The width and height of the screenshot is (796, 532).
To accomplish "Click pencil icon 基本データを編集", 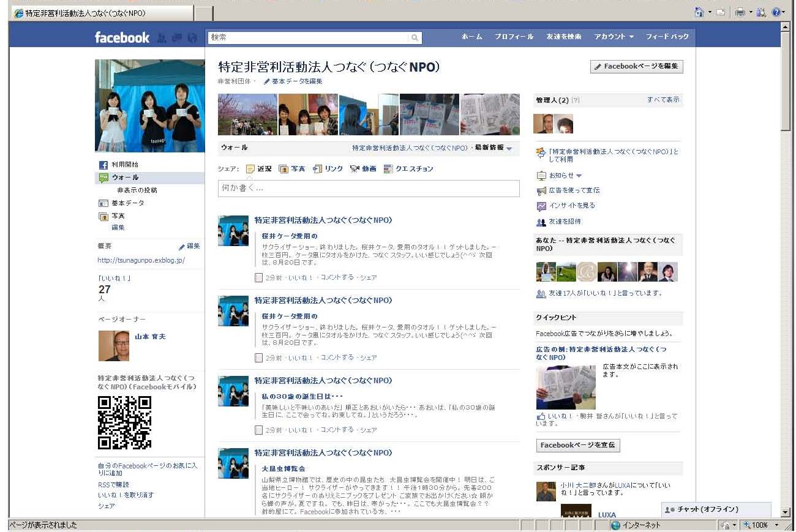I will pos(267,81).
